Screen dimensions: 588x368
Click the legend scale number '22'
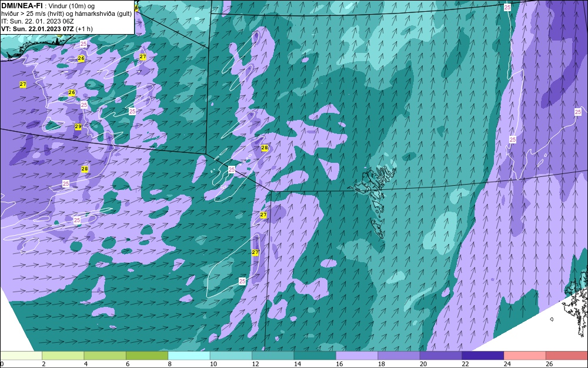pos(465,364)
